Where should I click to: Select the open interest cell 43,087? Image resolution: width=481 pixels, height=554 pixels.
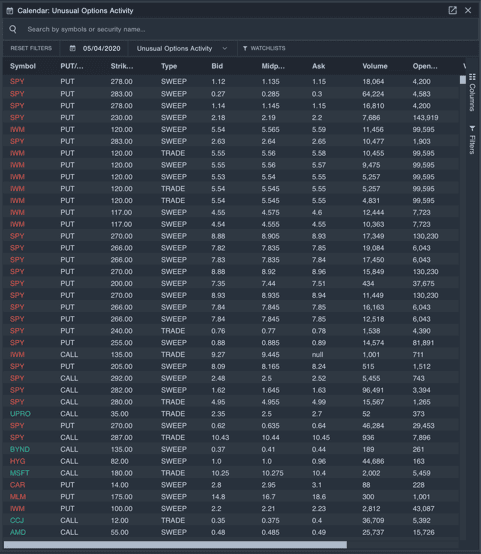point(423,509)
